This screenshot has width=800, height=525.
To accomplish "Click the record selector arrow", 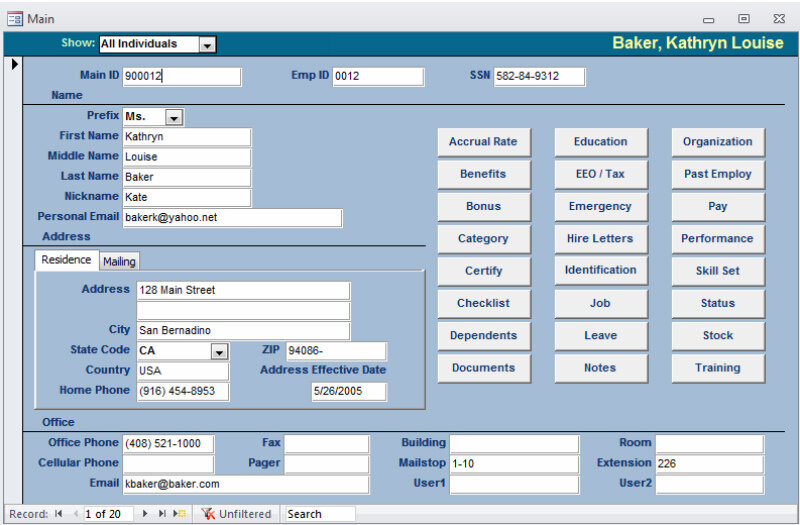I will click(14, 65).
